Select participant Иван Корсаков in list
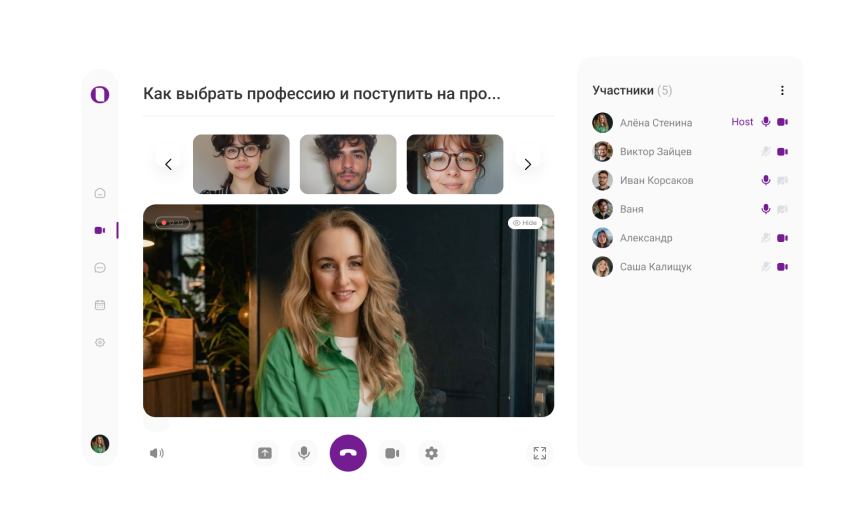 (656, 181)
